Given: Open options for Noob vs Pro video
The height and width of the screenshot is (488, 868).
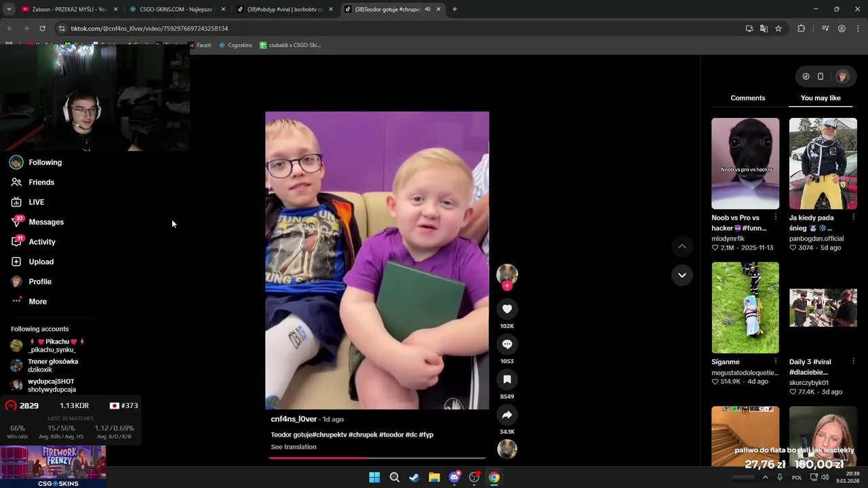Looking at the screenshot, I should [776, 218].
